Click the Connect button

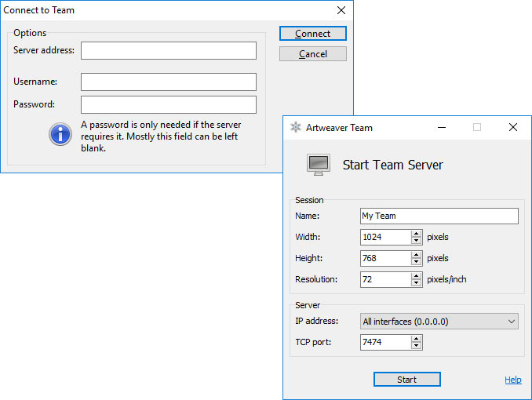pyautogui.click(x=313, y=34)
